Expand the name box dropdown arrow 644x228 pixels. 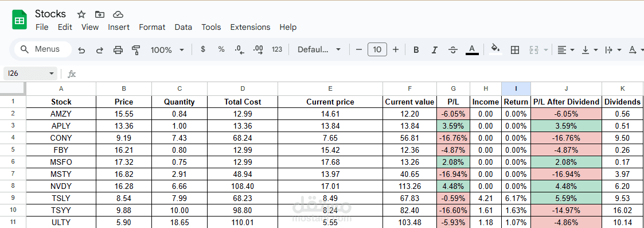tap(52, 74)
